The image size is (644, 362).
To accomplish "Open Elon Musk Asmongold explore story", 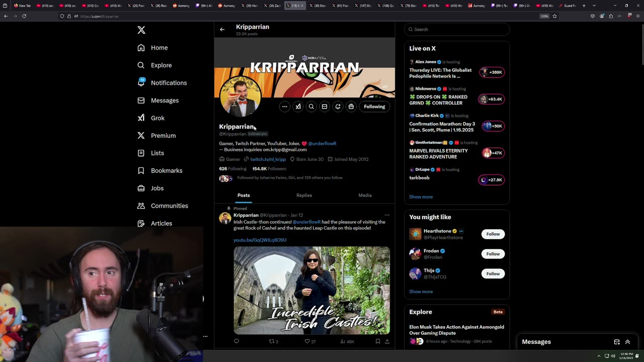I will pyautogui.click(x=457, y=334).
